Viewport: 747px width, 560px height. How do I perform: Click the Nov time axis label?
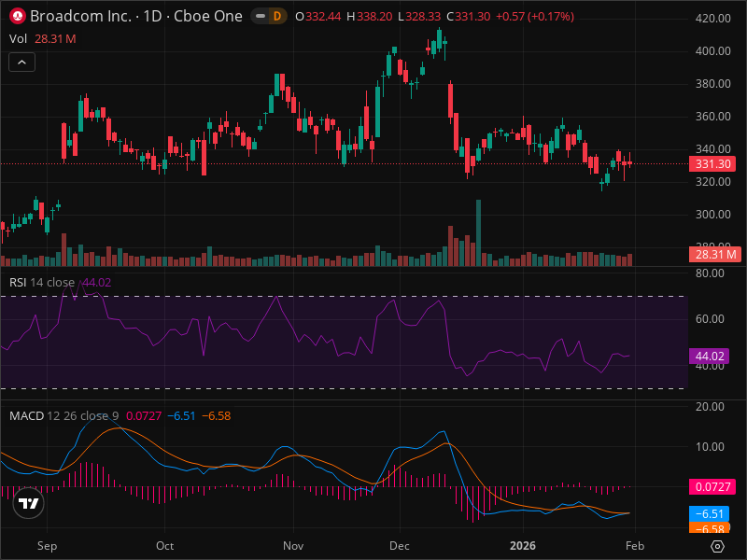(x=293, y=546)
